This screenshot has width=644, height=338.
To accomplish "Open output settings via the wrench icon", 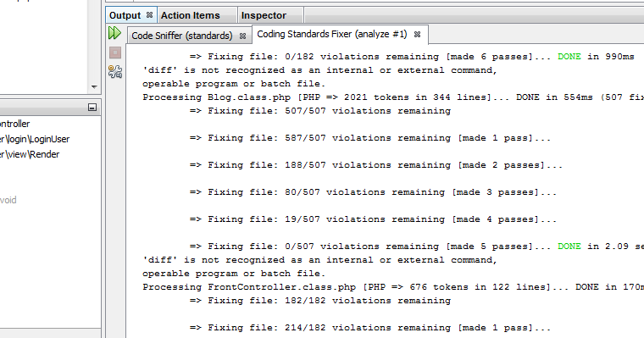I will (x=115, y=71).
